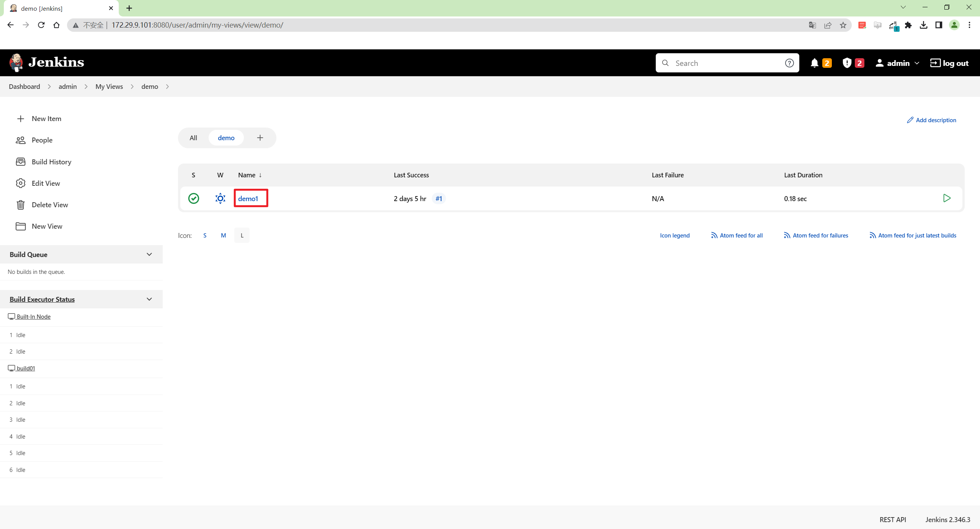Open the demo1 job link

coord(248,198)
